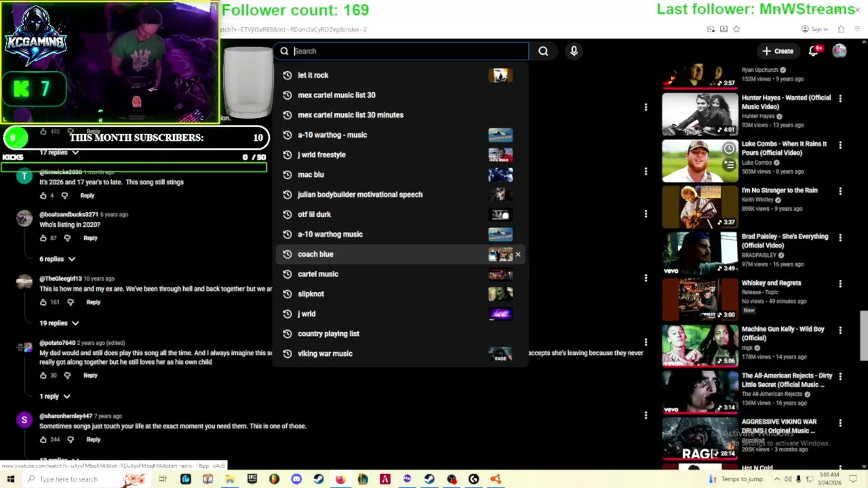Screen dimensions: 868x488
Task: Like the 'Who's listing in 2020?' comment
Action: tap(43, 238)
